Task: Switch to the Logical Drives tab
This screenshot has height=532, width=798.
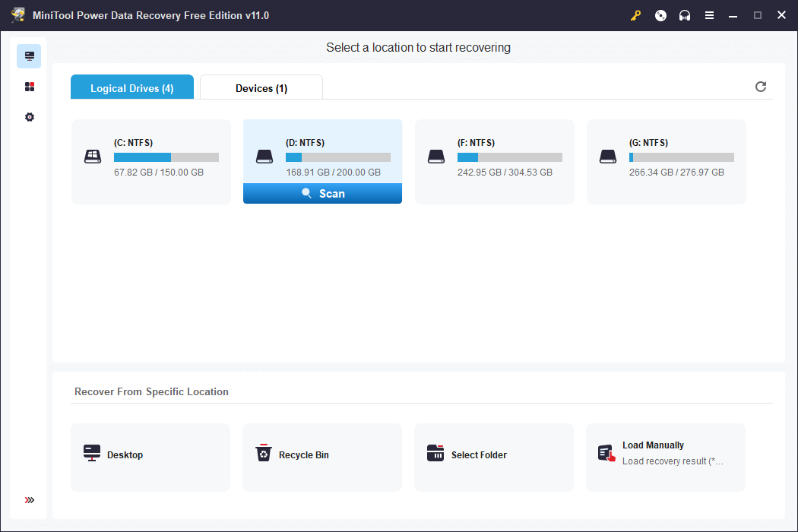Action: click(131, 87)
